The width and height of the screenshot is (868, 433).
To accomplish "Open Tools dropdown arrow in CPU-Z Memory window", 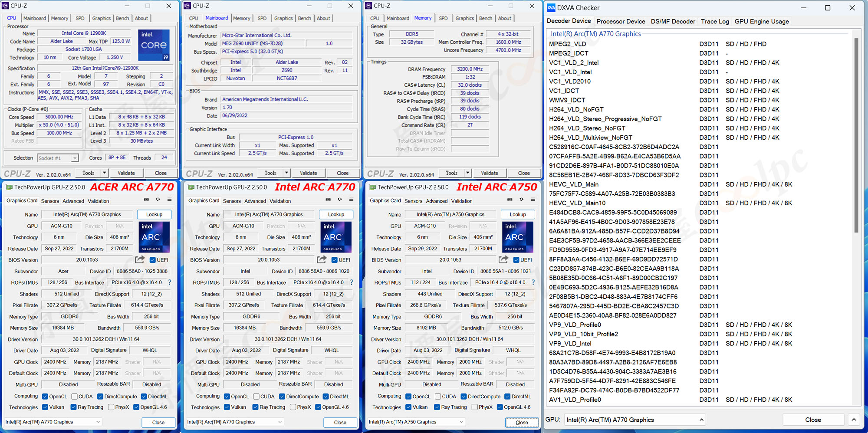I will point(467,173).
